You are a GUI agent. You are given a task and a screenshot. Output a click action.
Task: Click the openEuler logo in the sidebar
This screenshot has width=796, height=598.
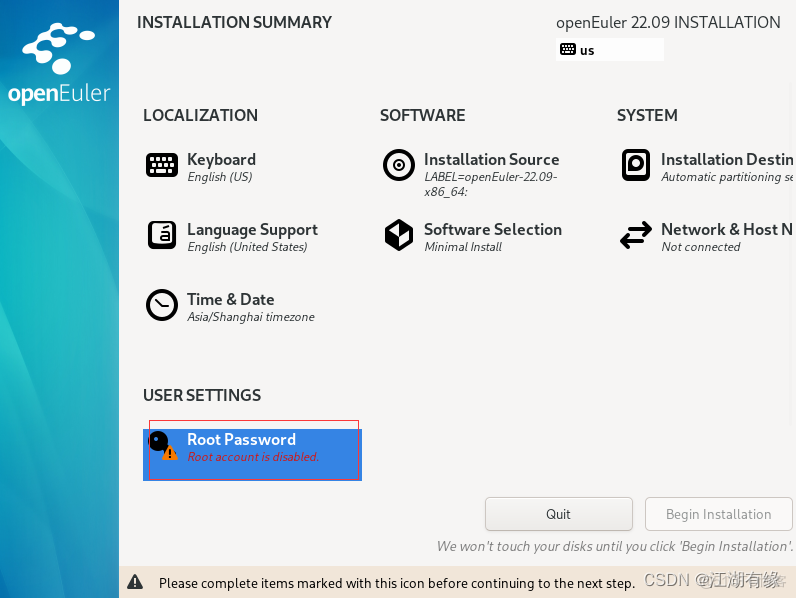point(59,64)
